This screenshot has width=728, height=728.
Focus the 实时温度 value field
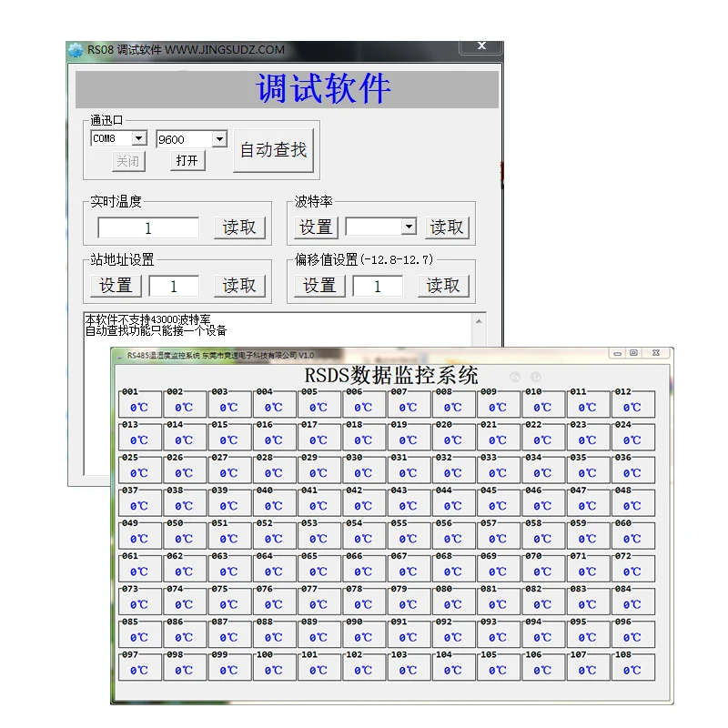pyautogui.click(x=148, y=228)
